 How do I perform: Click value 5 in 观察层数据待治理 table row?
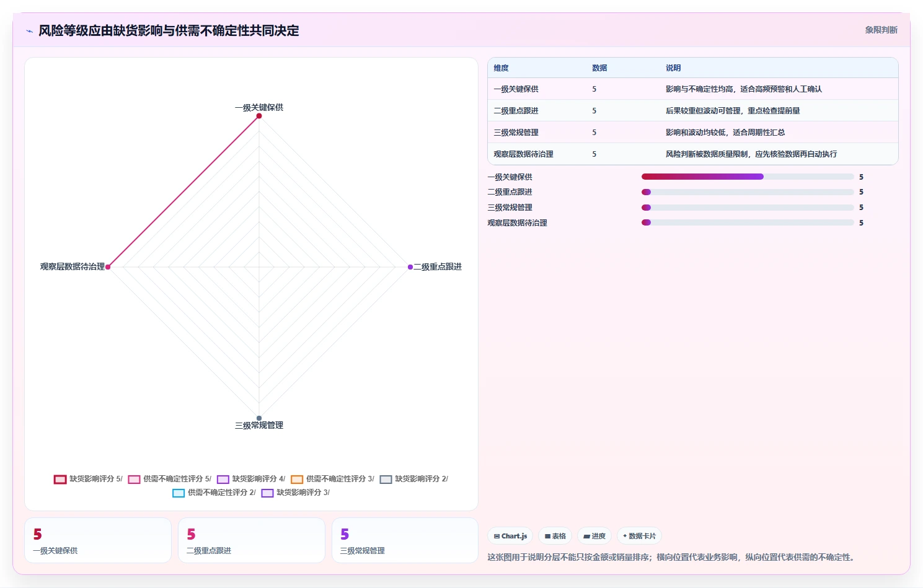(x=594, y=154)
